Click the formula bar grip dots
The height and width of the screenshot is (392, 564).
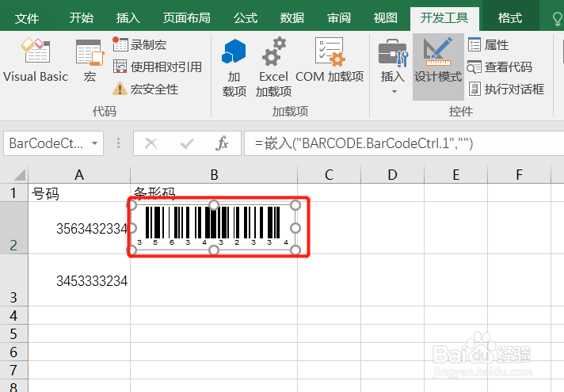118,143
